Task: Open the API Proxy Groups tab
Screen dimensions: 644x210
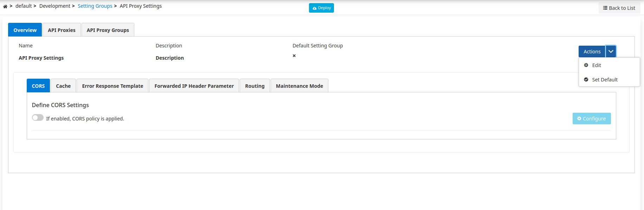Action: [108, 30]
